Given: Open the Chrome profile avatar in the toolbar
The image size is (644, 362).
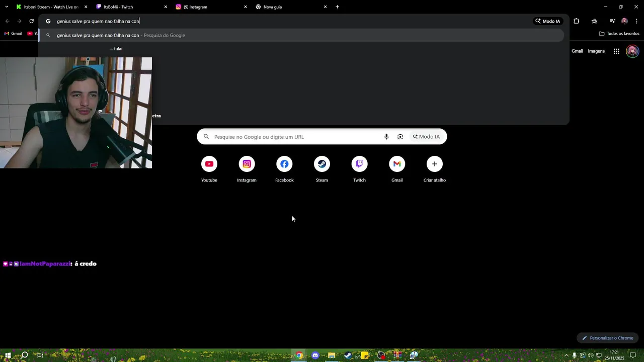Looking at the screenshot, I should [624, 21].
